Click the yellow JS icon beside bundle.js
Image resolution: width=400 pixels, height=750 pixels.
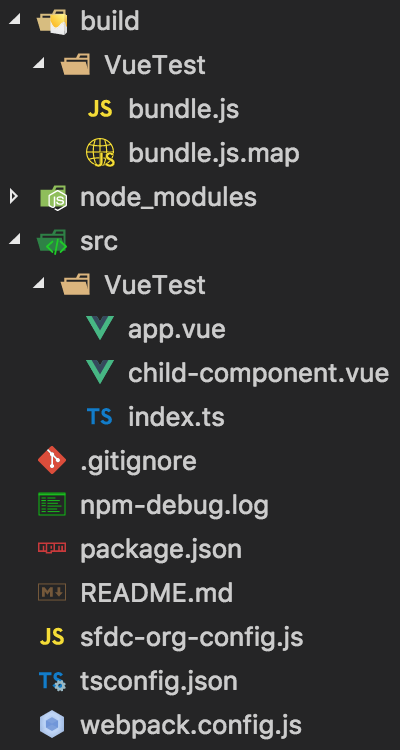point(100,110)
